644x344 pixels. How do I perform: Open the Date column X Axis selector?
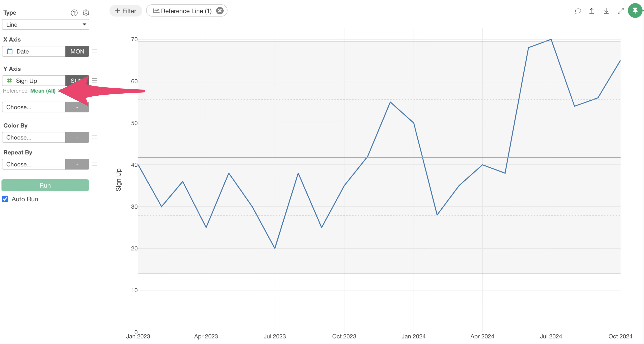click(34, 51)
